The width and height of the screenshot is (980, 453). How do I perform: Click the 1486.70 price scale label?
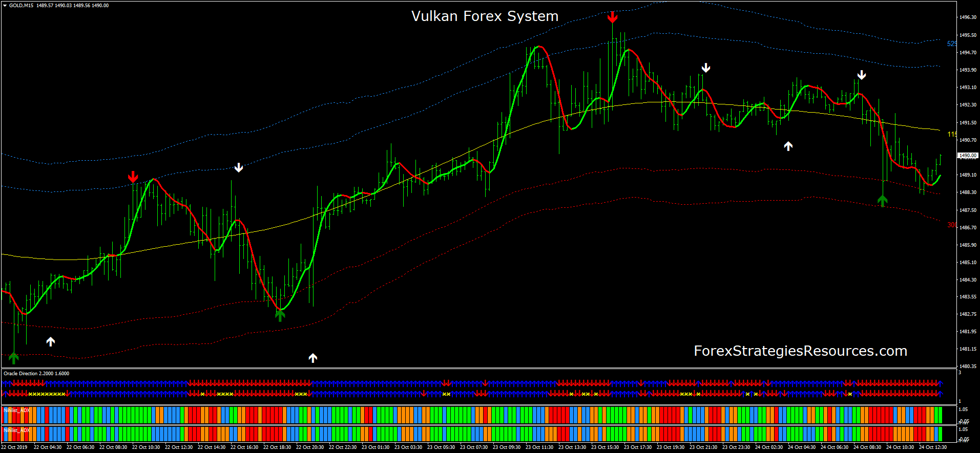coord(968,227)
